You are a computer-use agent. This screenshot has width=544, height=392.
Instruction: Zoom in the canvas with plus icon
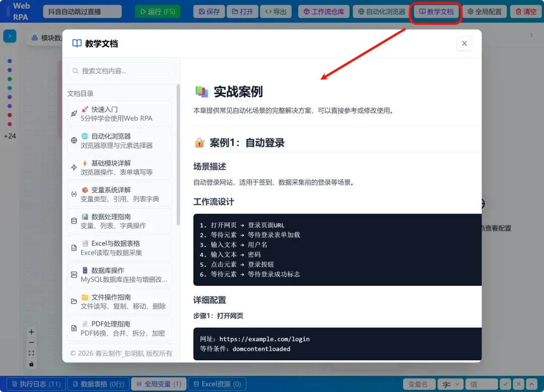(x=31, y=332)
